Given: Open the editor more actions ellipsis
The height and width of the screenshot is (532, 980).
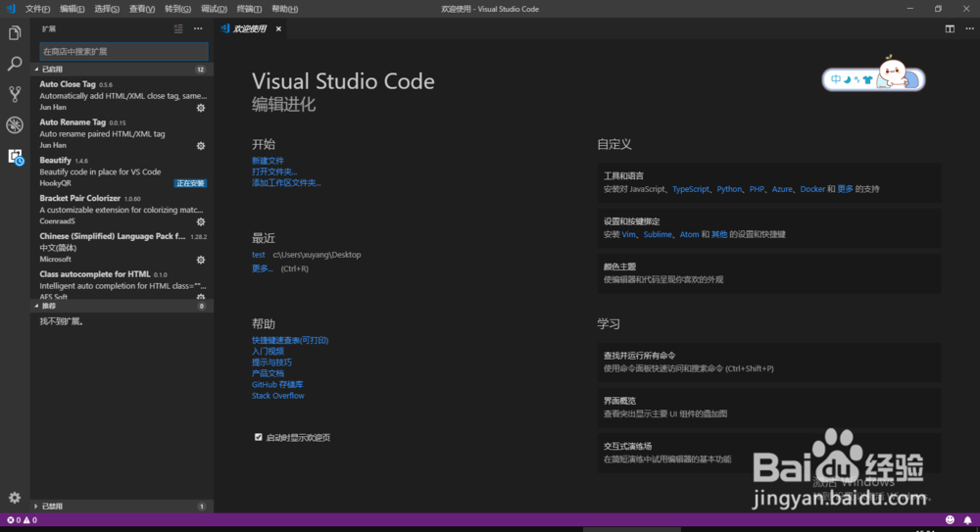Looking at the screenshot, I should click(969, 28).
